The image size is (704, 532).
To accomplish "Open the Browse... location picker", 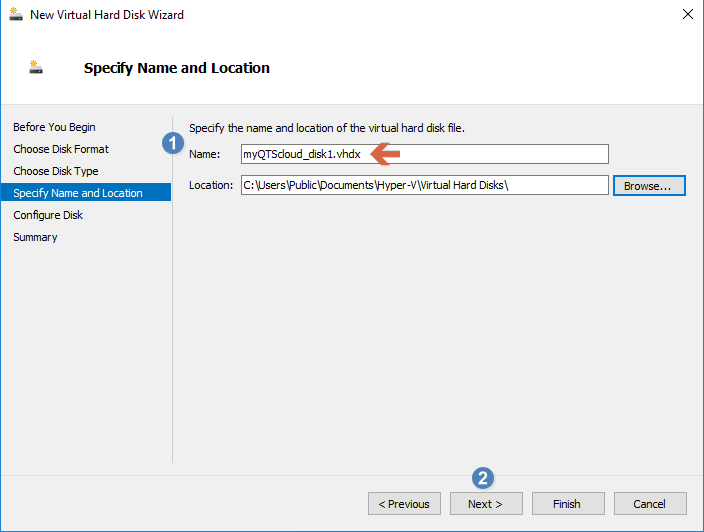I will pyautogui.click(x=649, y=185).
